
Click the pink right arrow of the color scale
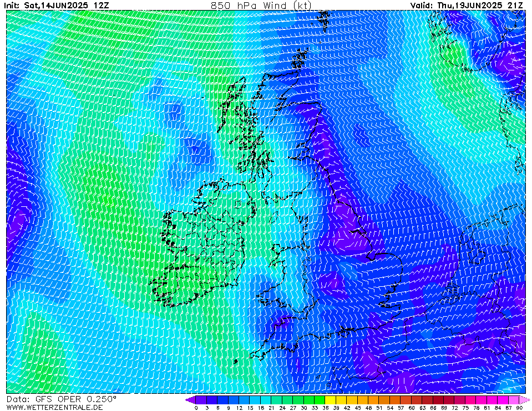click(x=524, y=400)
